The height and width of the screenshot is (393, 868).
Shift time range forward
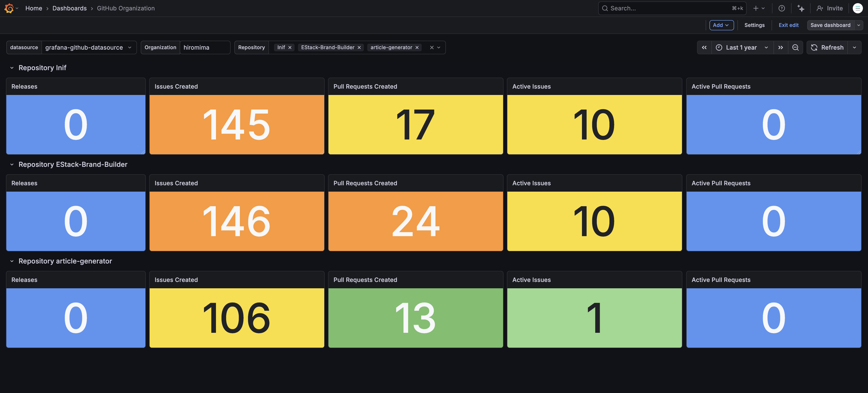[780, 47]
